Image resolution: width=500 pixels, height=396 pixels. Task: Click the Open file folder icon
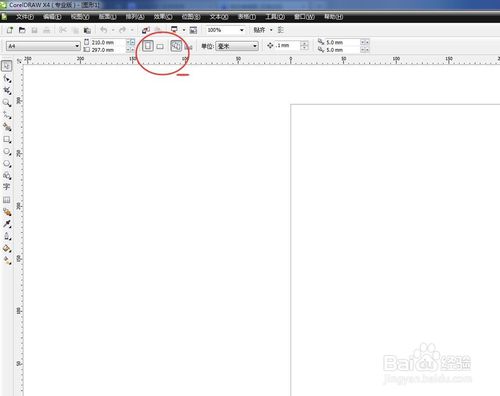22,30
